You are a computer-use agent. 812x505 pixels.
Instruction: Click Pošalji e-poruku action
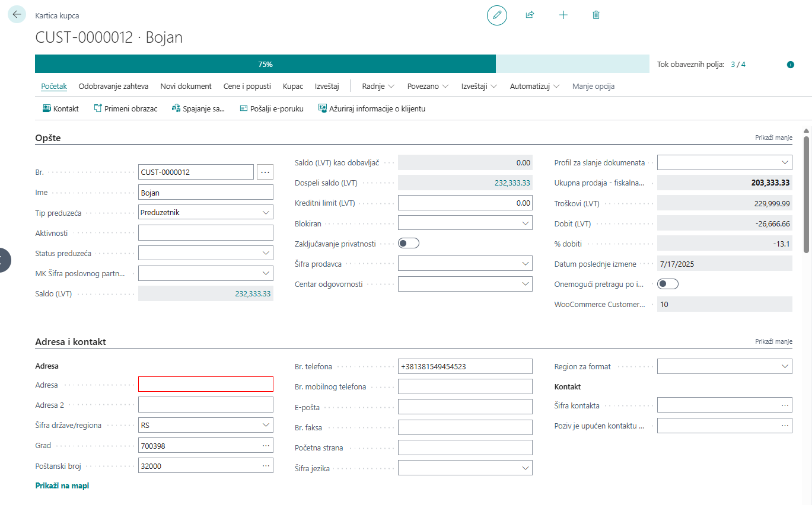pos(272,108)
